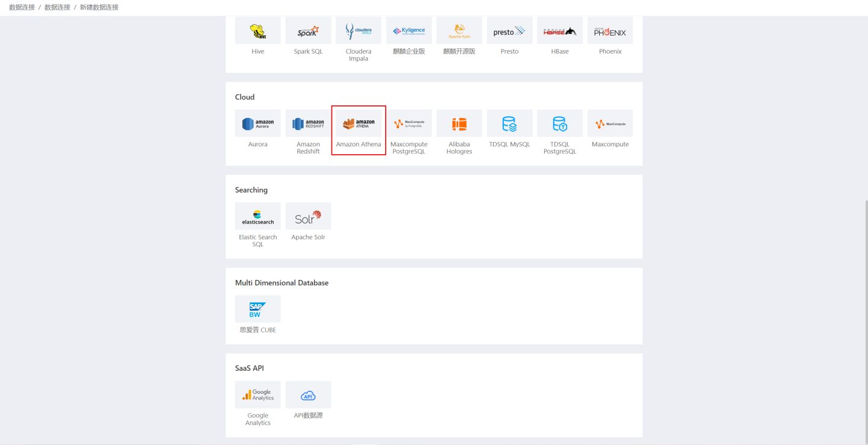Viewport: 868px width, 445px height.
Task: Click the SaaS API section heading
Action: point(250,368)
